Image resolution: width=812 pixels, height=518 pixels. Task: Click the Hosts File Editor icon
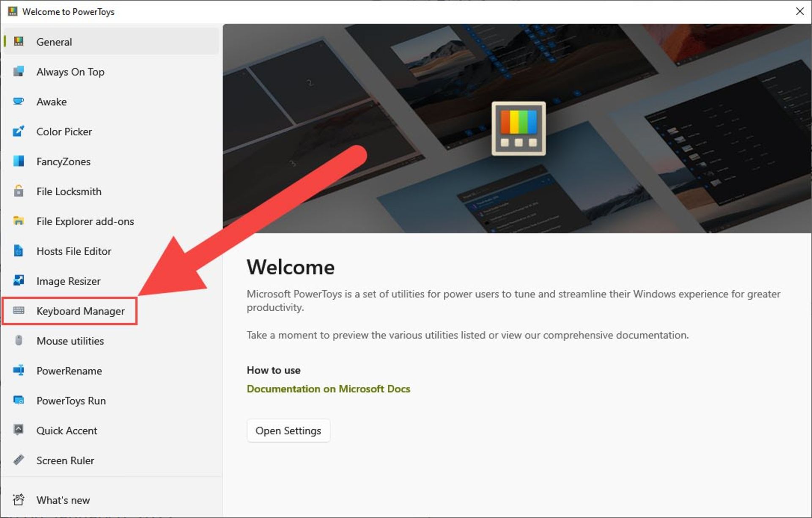19,251
